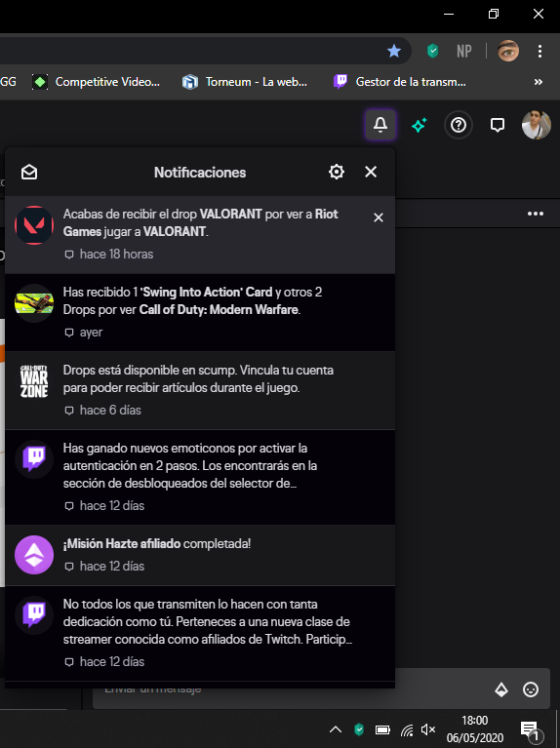Click the bookmark star in address bar
Viewport: 560px width, 748px height.
coord(394,51)
